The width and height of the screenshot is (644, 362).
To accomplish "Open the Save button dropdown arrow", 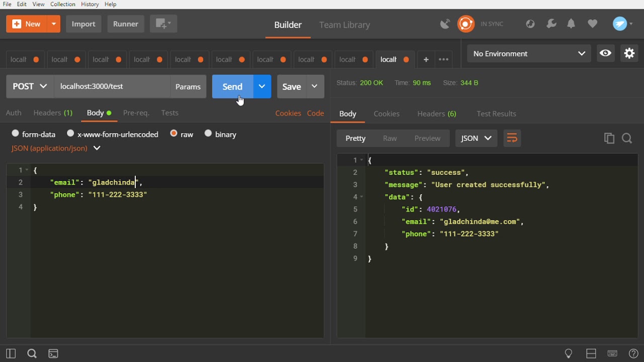I will pos(315,86).
